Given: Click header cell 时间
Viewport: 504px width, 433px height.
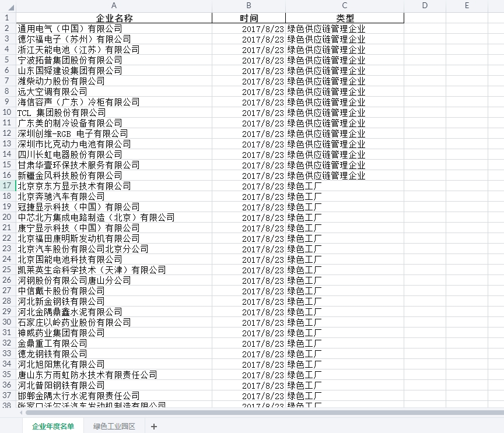Looking at the screenshot, I should click(x=249, y=18).
